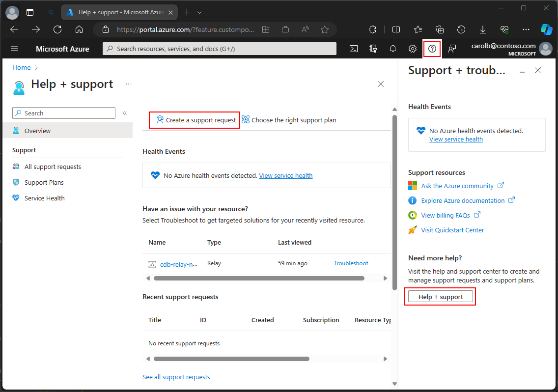Image resolution: width=558 pixels, height=392 pixels.
Task: Click View service health in side panel
Action: 456,139
